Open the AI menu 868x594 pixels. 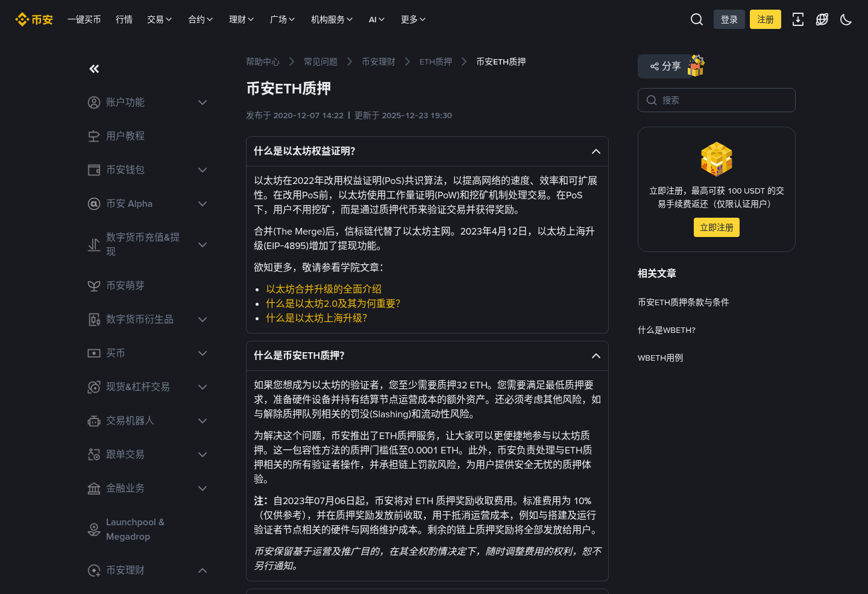tap(377, 19)
